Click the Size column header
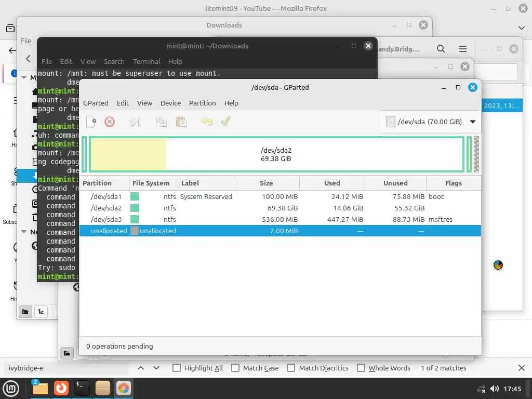Screen dimensions: 532x399 click(x=267, y=183)
